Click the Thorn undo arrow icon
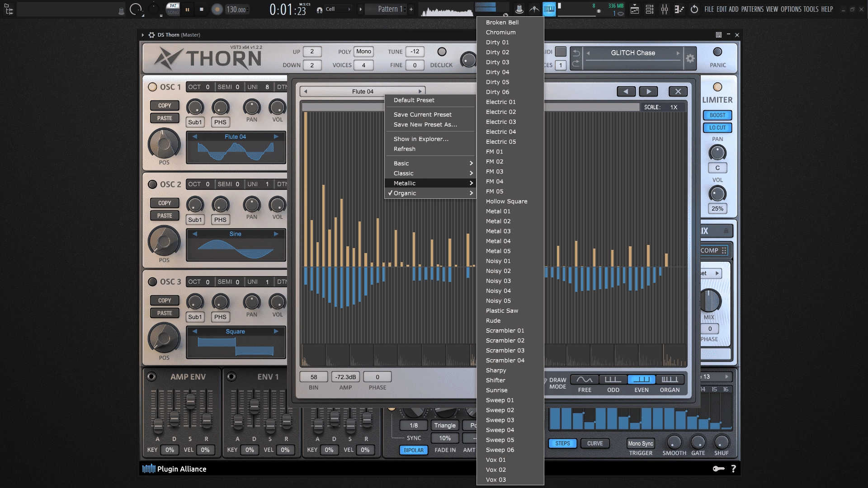 coord(576,53)
